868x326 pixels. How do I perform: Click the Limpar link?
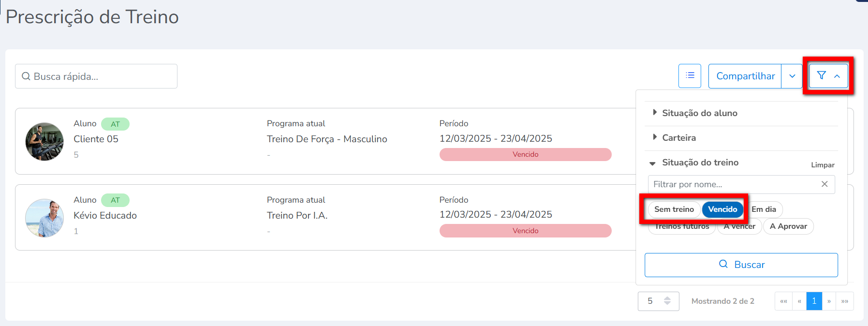pos(823,165)
